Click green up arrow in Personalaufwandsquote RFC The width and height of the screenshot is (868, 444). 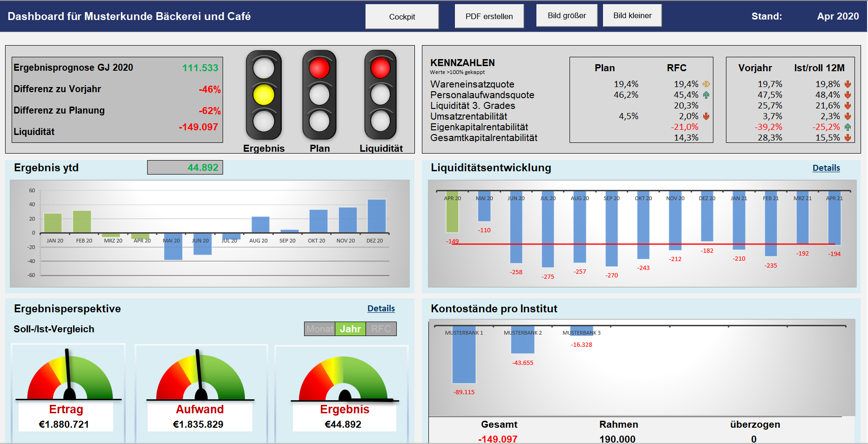(706, 95)
